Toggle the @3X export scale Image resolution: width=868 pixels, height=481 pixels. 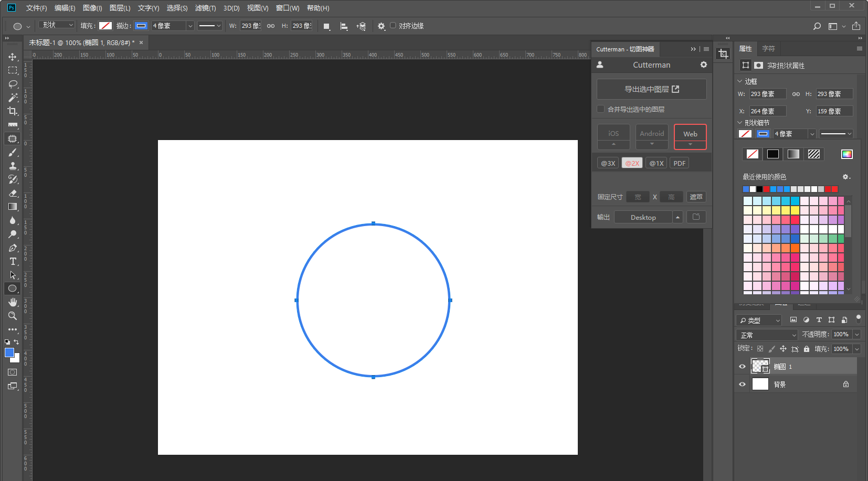click(x=608, y=163)
